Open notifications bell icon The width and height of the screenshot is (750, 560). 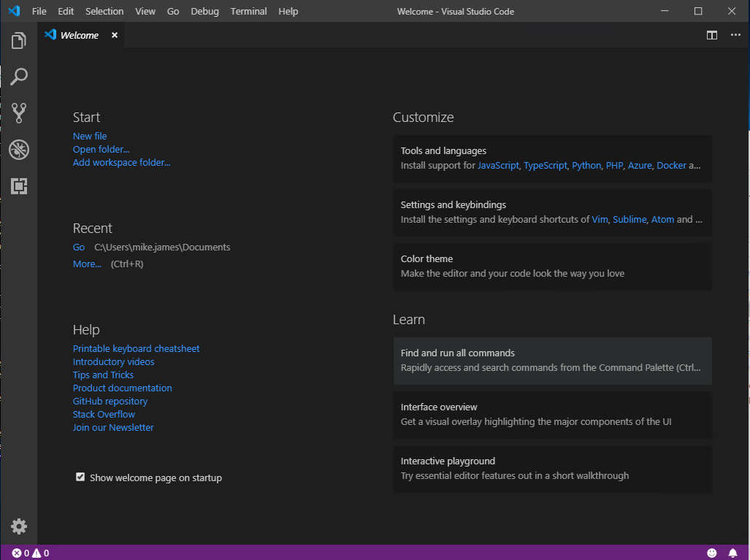732,553
